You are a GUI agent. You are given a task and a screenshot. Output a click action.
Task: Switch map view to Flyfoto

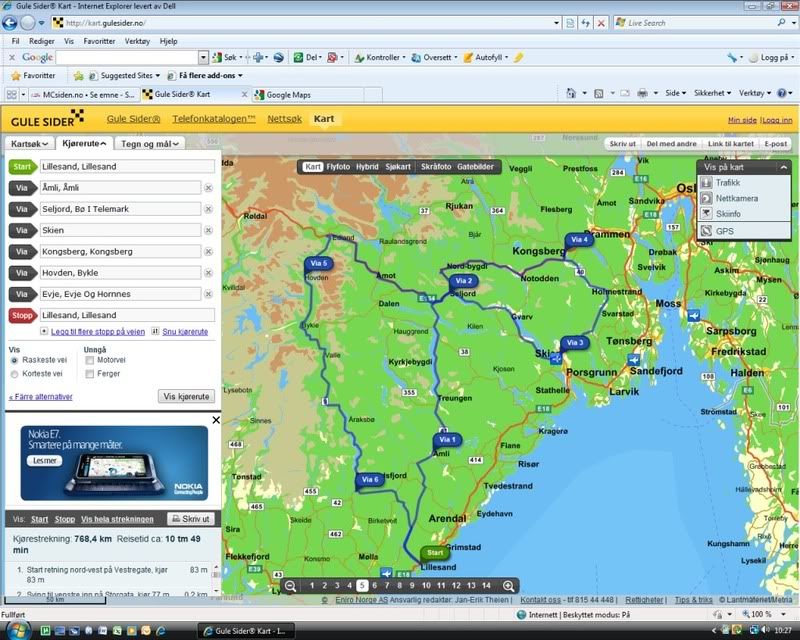338,167
